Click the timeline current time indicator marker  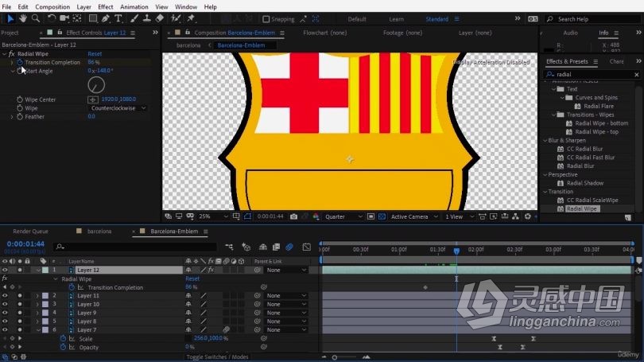coord(456,251)
